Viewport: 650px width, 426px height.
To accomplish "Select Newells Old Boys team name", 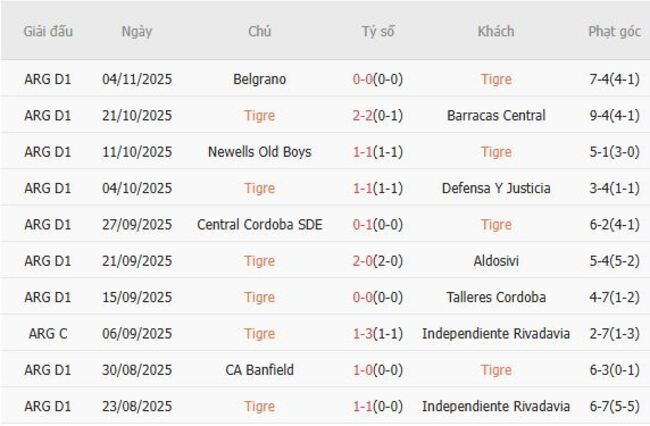I will pos(259,152).
